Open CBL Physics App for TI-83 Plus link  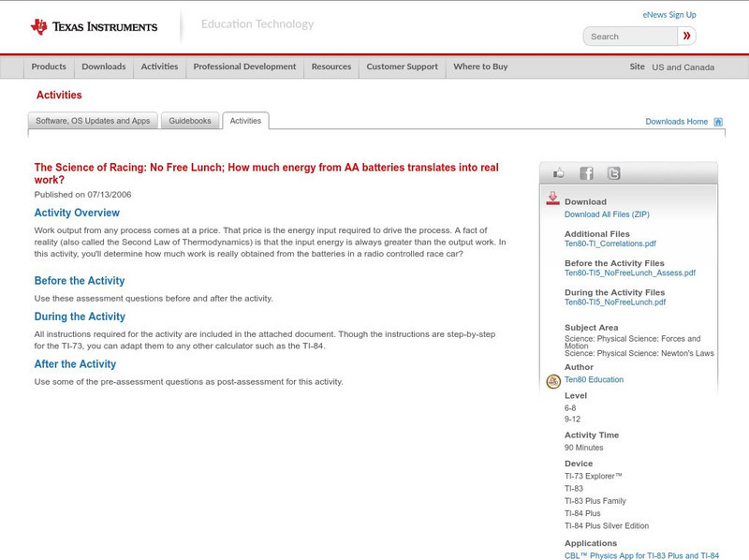click(x=641, y=555)
